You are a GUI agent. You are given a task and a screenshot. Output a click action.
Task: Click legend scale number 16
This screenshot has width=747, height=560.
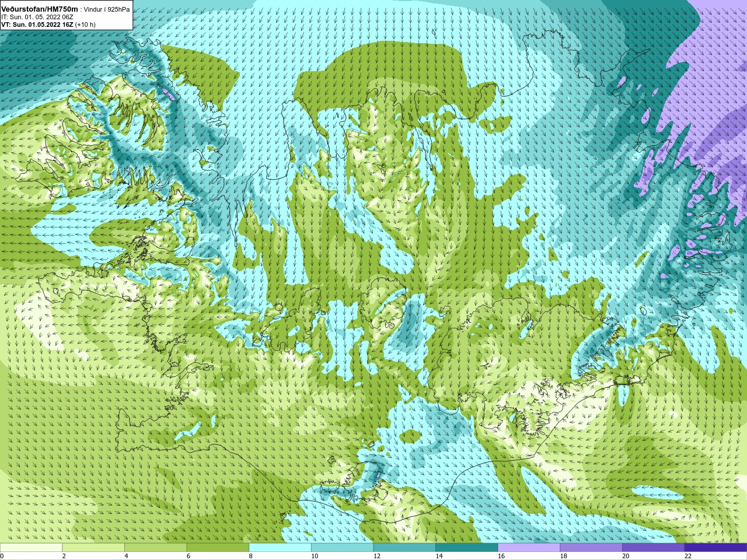tap(501, 556)
